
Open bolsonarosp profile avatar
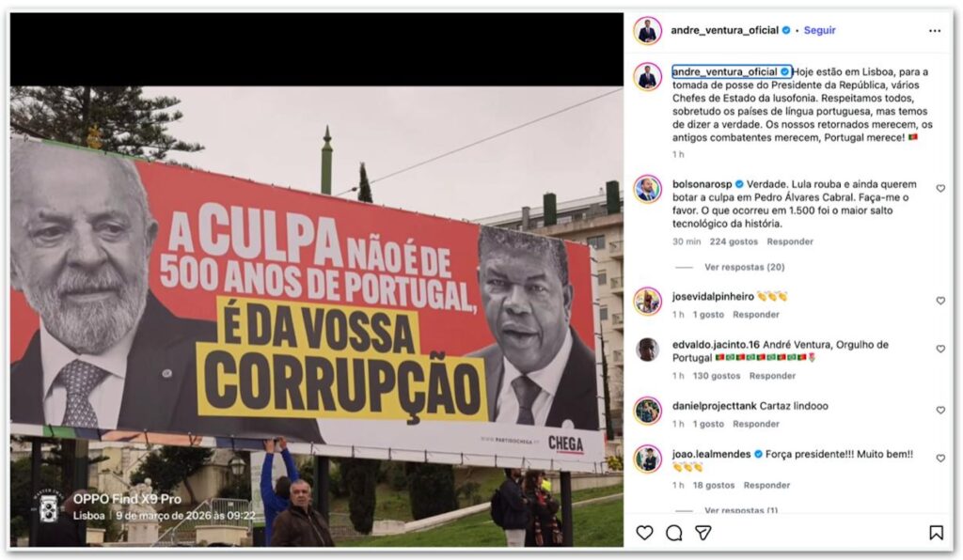coord(647,189)
